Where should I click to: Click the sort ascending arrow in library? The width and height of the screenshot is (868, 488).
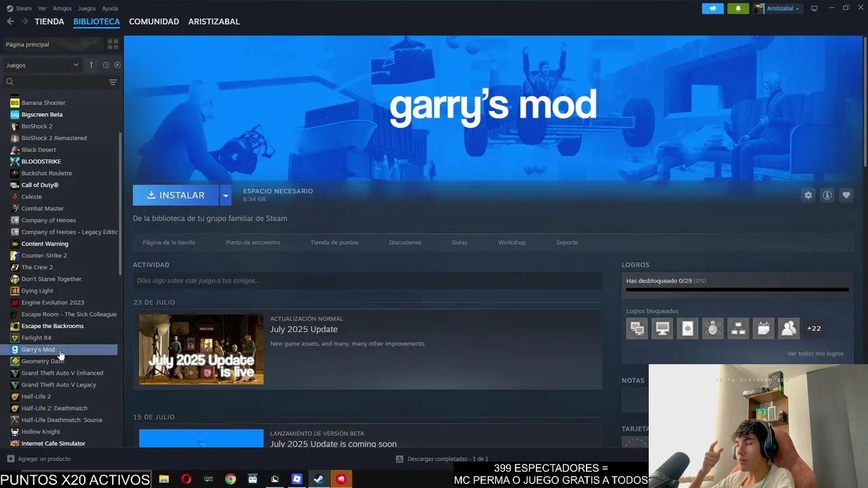tap(91, 65)
